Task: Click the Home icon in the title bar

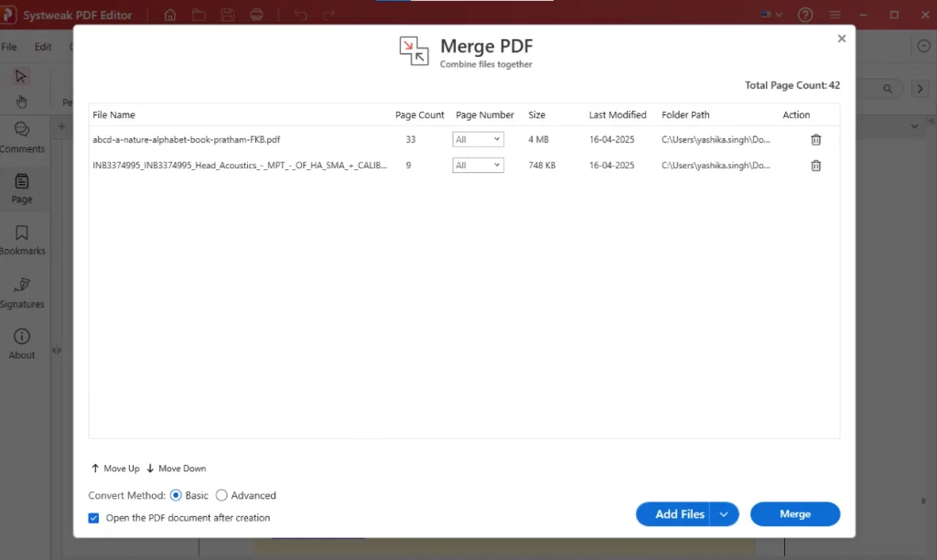Action: (x=170, y=15)
